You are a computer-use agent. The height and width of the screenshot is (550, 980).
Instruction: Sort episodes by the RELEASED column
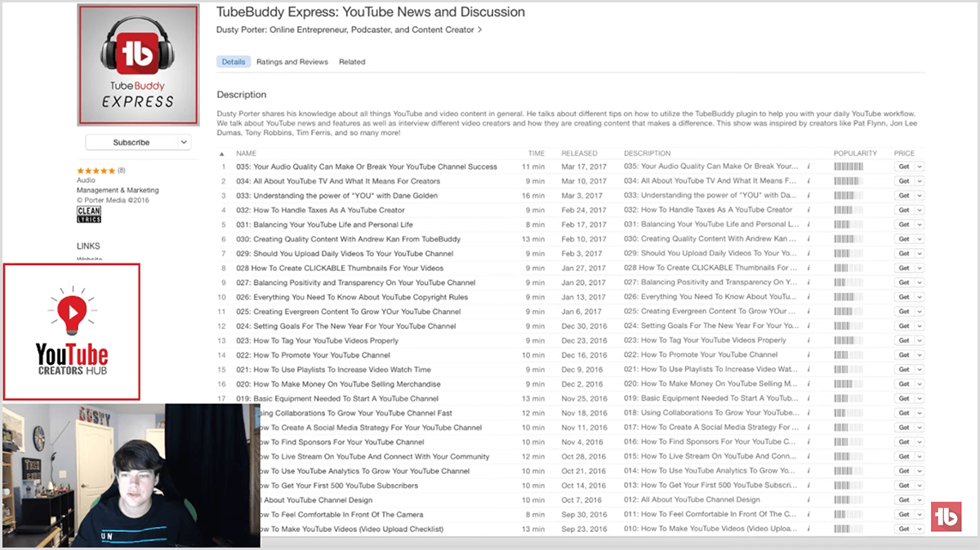pos(580,153)
